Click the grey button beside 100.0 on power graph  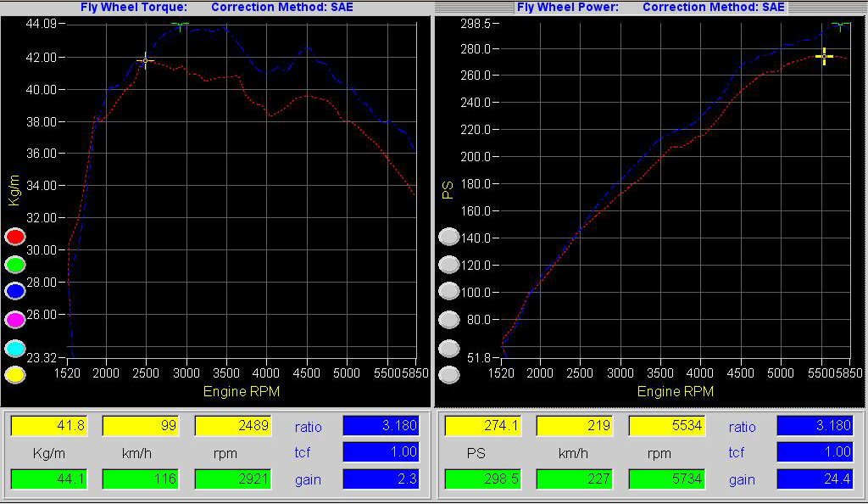(449, 291)
